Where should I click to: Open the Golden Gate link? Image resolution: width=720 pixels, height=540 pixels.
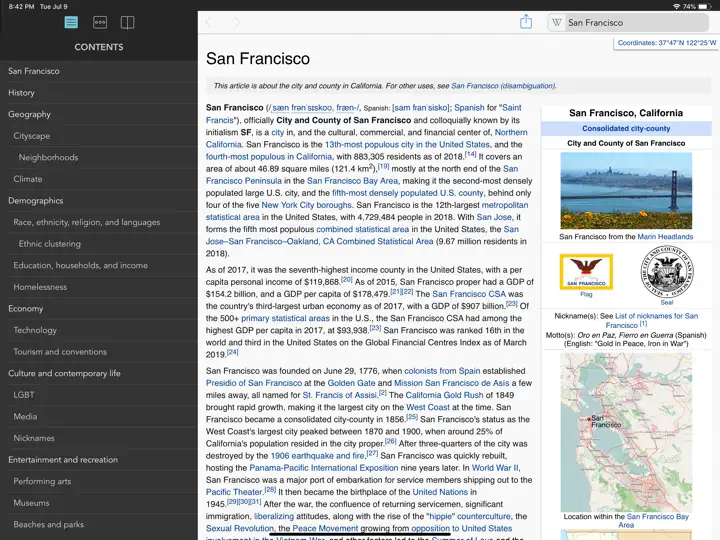point(351,383)
